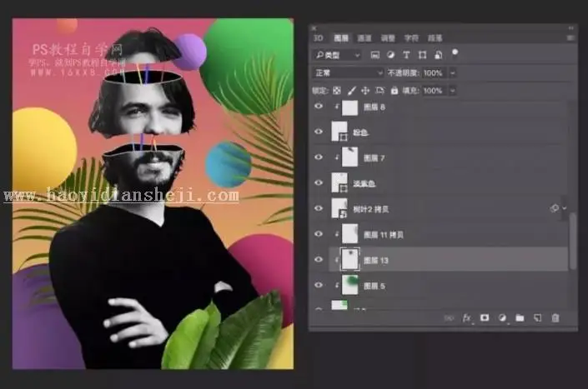Toggle visibility of 树叶2 拷贝 layer
The image size is (588, 389).
[319, 208]
